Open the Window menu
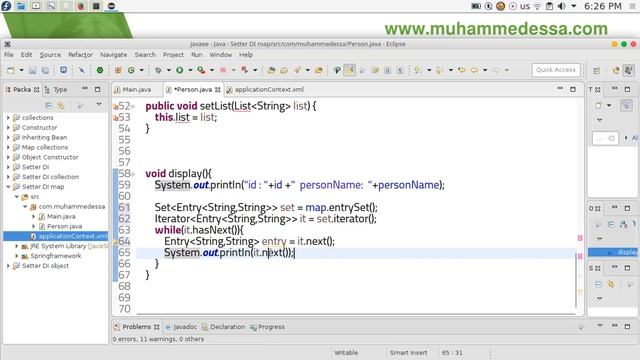 tap(220, 55)
